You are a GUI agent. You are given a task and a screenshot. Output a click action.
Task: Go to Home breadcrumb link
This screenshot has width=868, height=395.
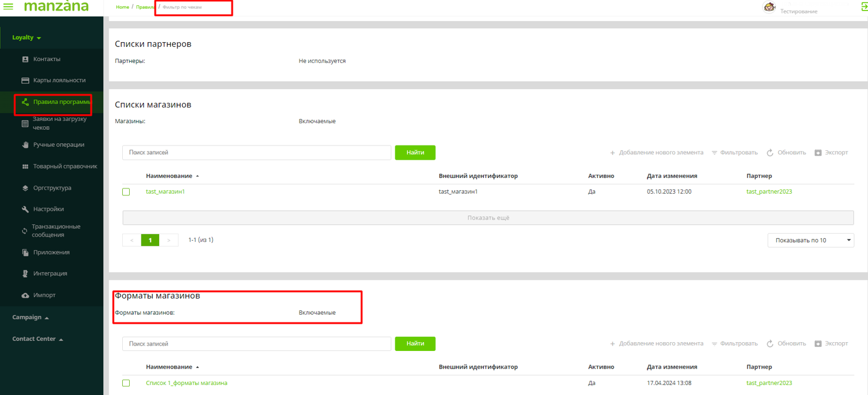point(122,7)
